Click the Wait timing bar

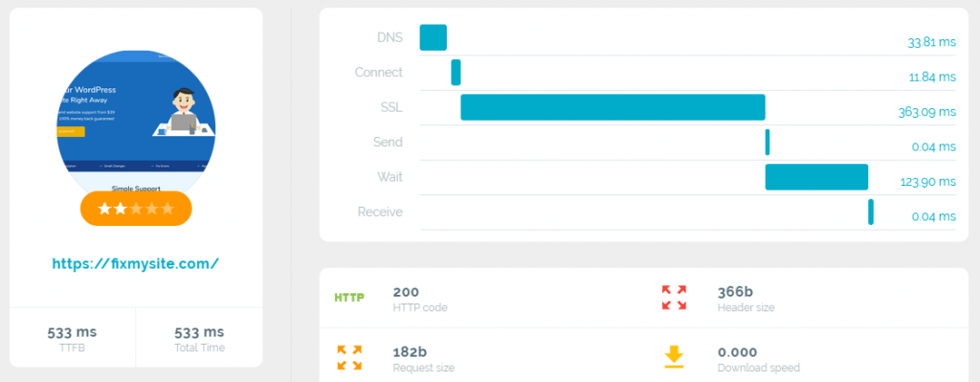[x=817, y=177]
